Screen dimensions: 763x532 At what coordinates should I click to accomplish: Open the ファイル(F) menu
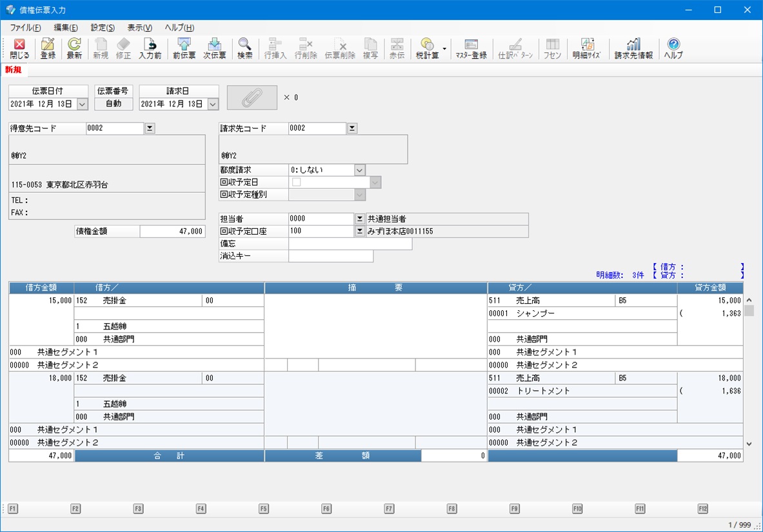pyautogui.click(x=25, y=28)
